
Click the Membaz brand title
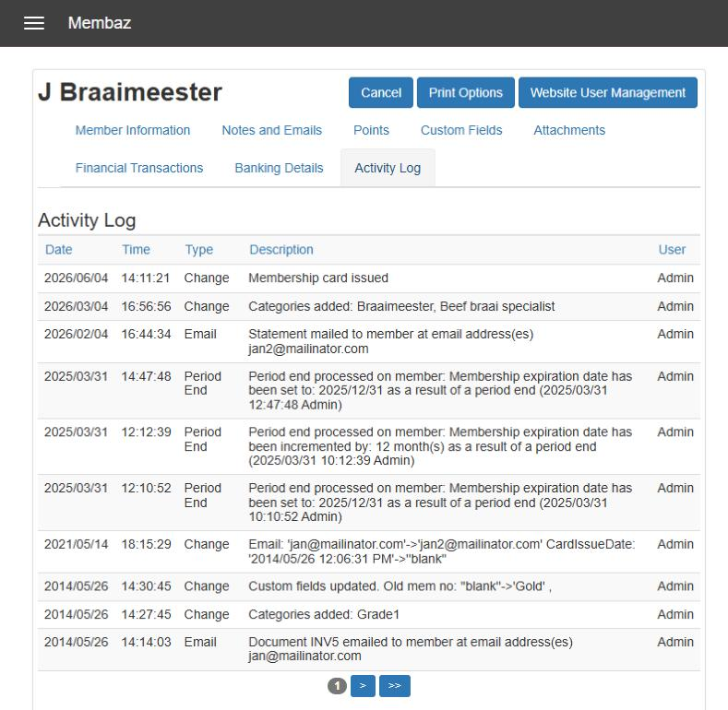(100, 23)
